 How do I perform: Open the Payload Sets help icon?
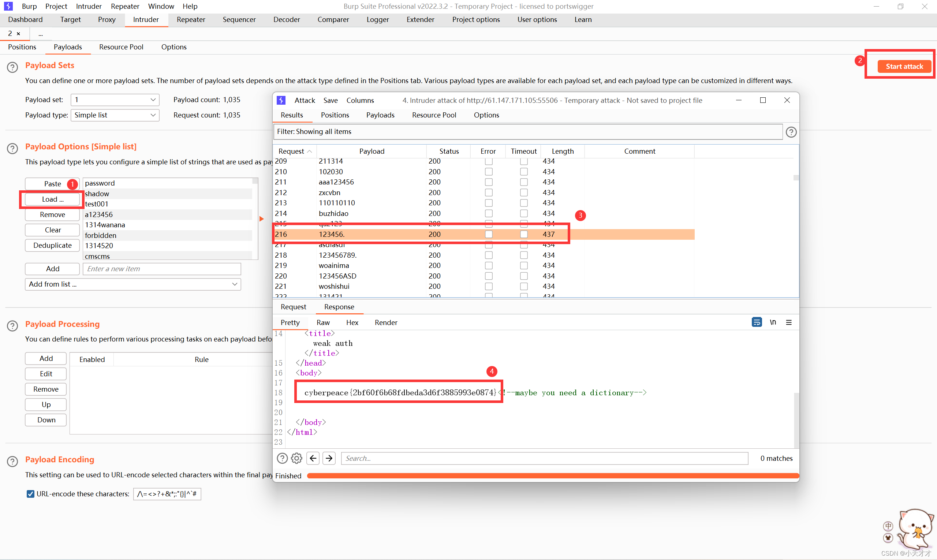(x=12, y=67)
